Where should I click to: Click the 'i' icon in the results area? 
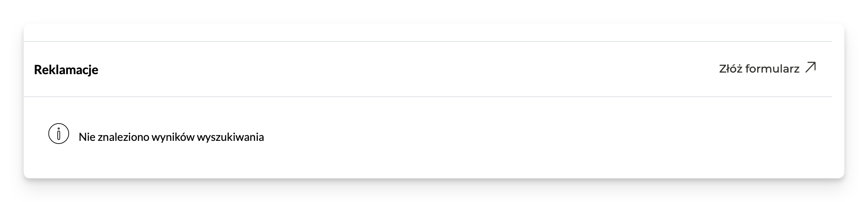pos(58,134)
